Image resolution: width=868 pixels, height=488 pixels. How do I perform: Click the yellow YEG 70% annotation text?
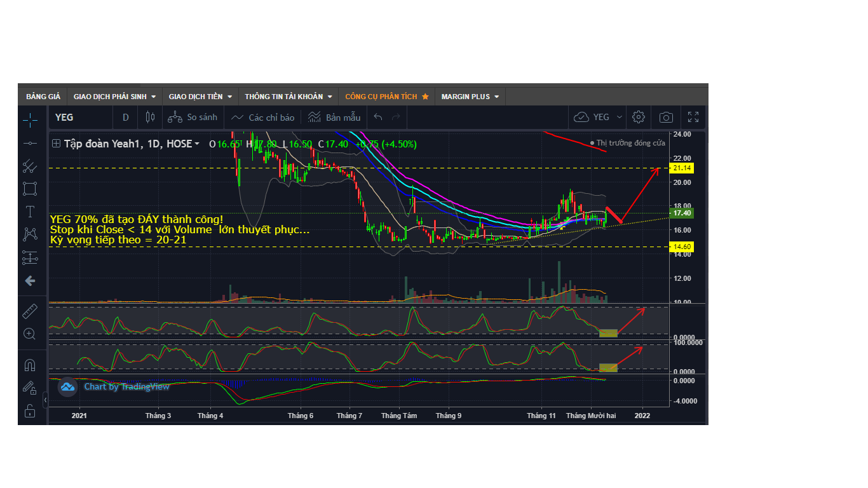pyautogui.click(x=180, y=229)
